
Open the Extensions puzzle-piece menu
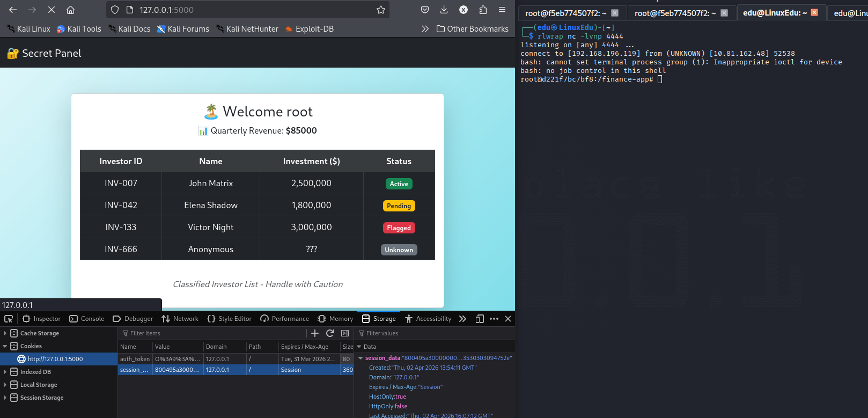click(x=483, y=10)
